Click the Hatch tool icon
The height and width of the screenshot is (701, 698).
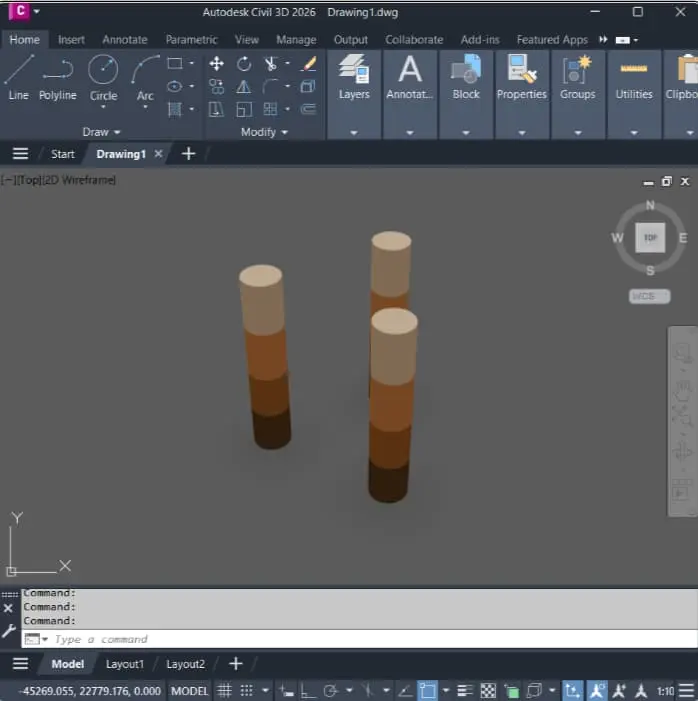tap(175, 109)
